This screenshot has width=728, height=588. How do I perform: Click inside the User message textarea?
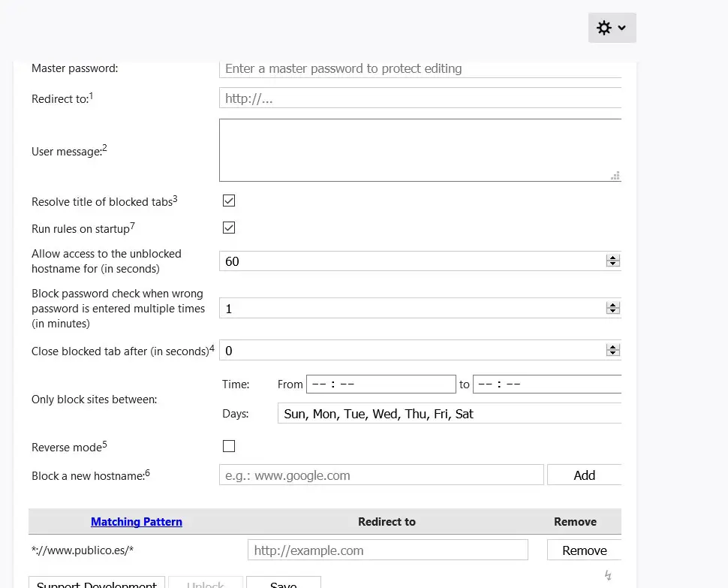click(420, 150)
